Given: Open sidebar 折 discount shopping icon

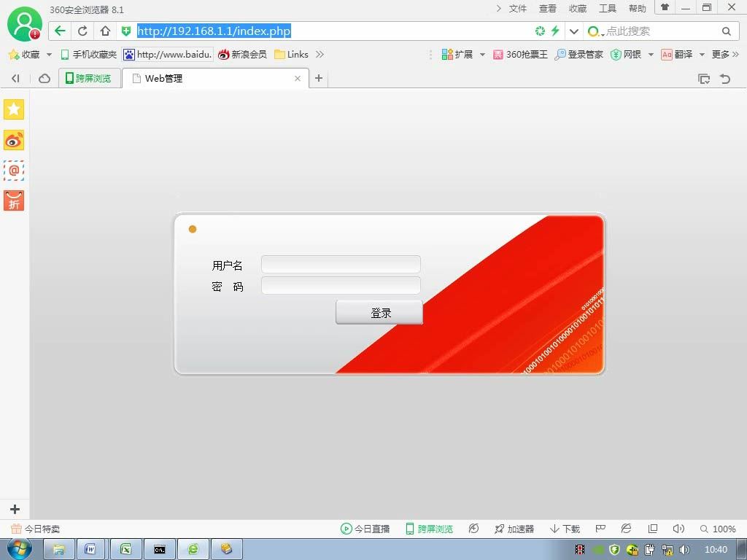Looking at the screenshot, I should click(14, 201).
